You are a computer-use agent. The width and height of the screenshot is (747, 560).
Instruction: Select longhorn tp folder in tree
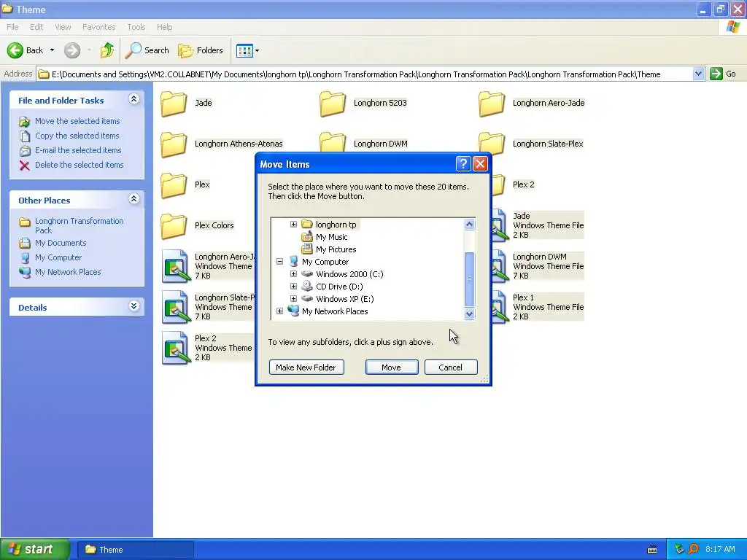pos(336,225)
